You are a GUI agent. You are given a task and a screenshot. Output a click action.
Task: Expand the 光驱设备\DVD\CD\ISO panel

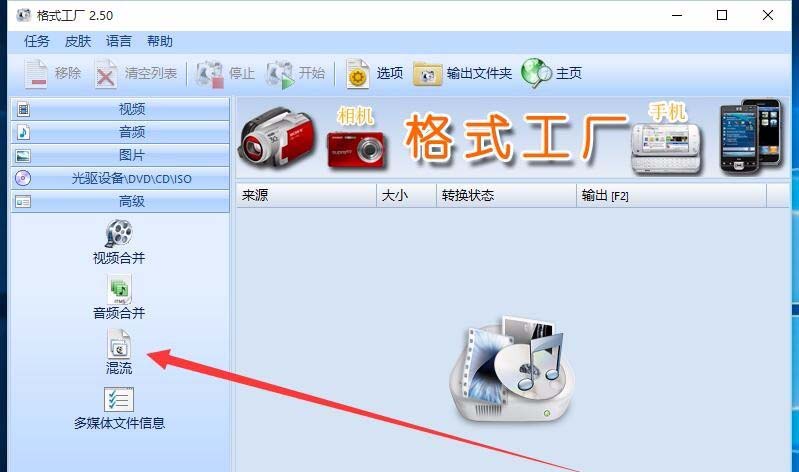click(x=120, y=178)
